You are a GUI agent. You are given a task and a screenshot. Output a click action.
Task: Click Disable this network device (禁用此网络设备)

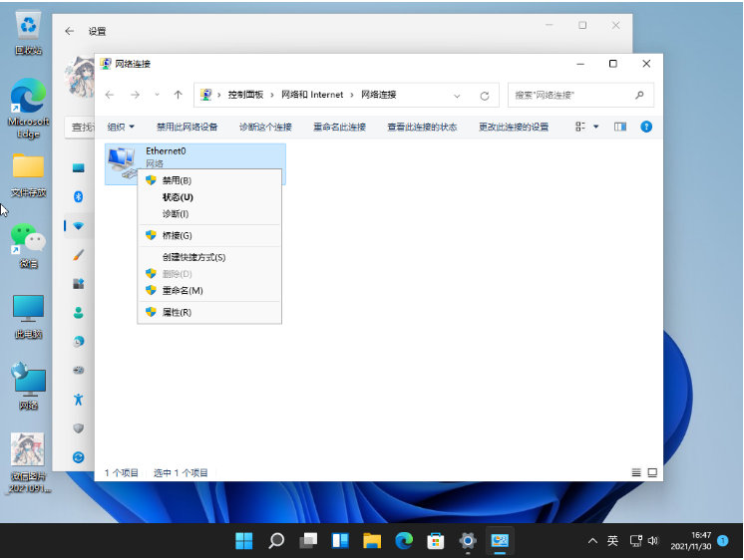[186, 127]
